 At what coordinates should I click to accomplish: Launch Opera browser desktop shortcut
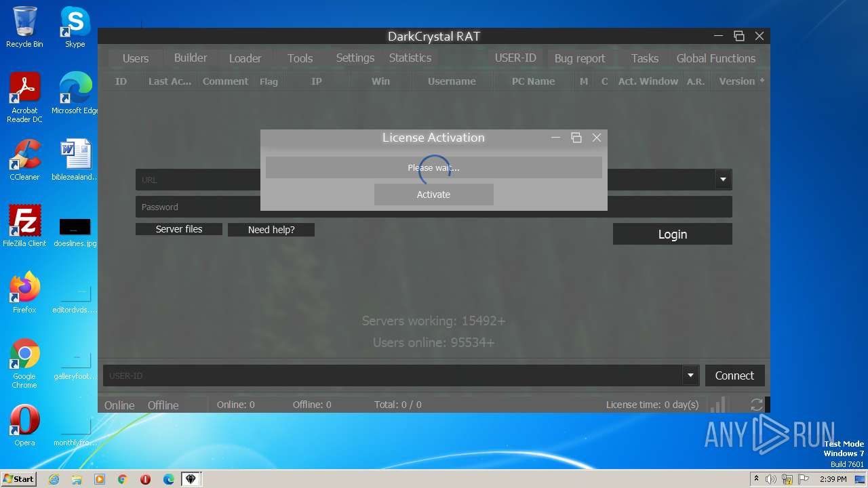pos(24,426)
